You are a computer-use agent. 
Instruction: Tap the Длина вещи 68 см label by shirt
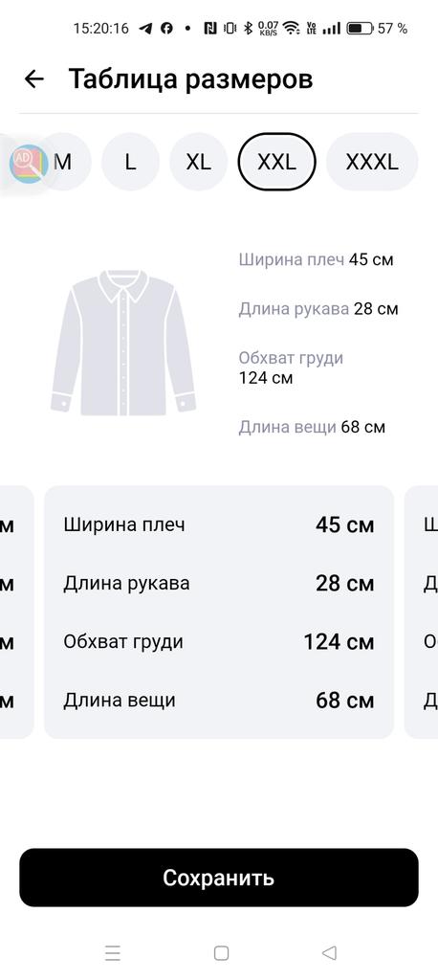click(x=312, y=427)
